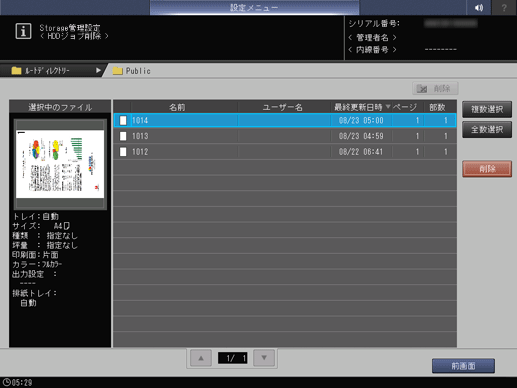Viewport: 517px width, 388px height.
Task: Click the 排紙トレイ label
Action: 35,293
